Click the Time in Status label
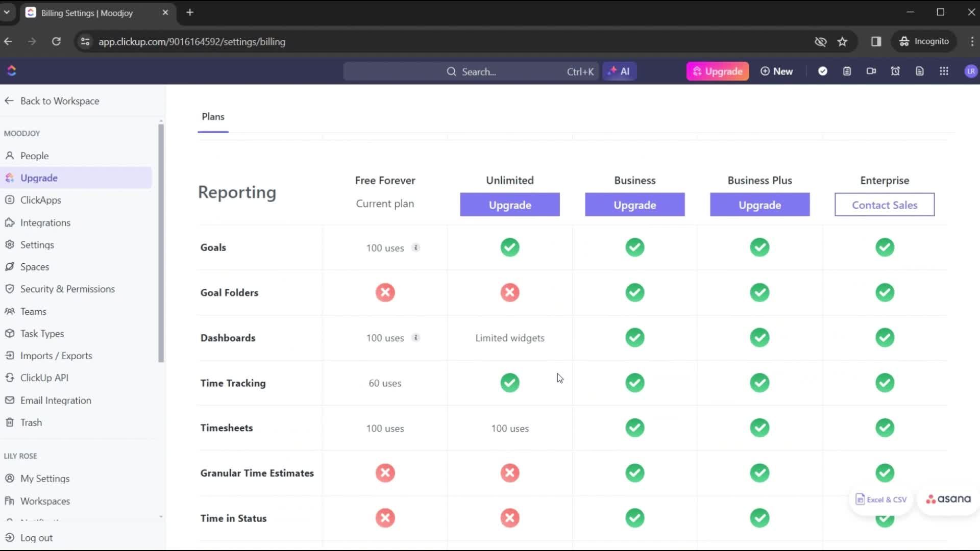This screenshot has width=980, height=551. 233,518
